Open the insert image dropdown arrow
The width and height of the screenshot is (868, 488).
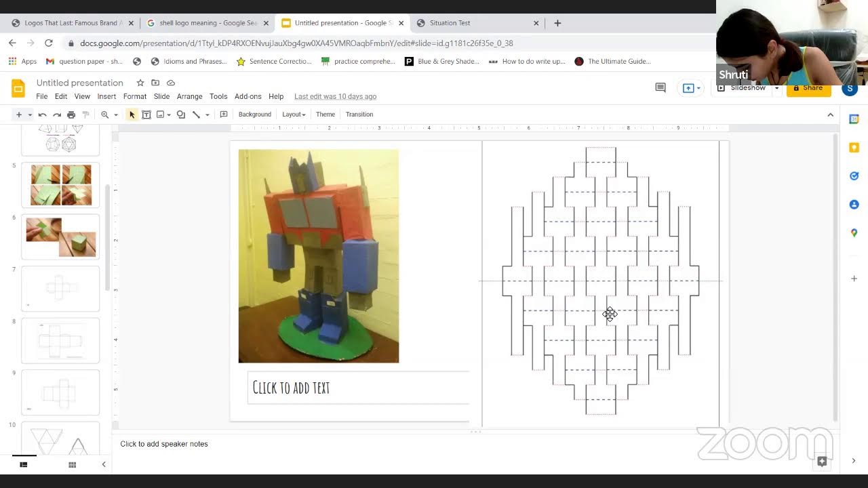(169, 115)
